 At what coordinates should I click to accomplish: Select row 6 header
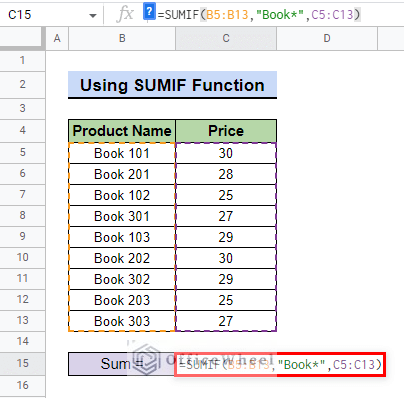22,174
